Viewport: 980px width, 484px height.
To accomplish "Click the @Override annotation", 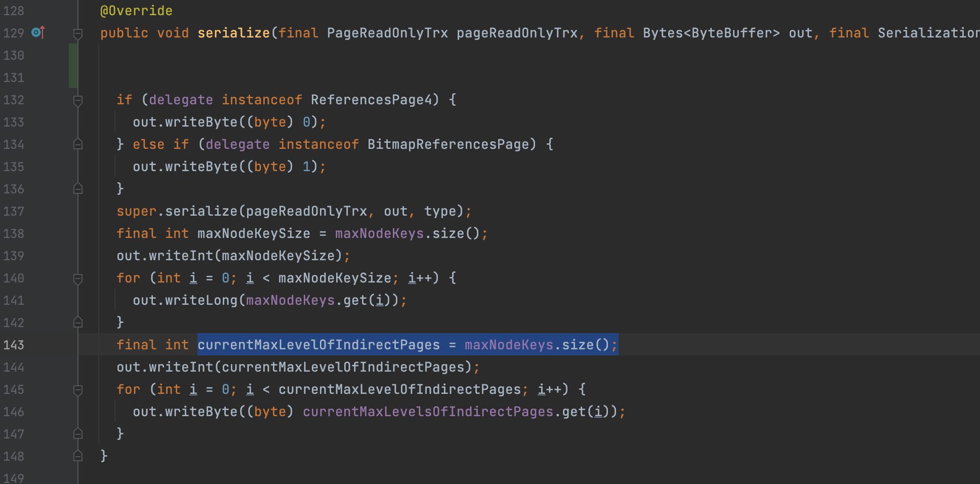I will click(x=136, y=11).
